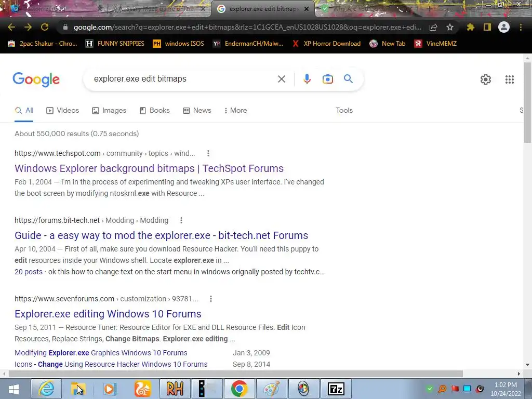
Task: Bookmark this page with the star icon
Action: (450, 27)
